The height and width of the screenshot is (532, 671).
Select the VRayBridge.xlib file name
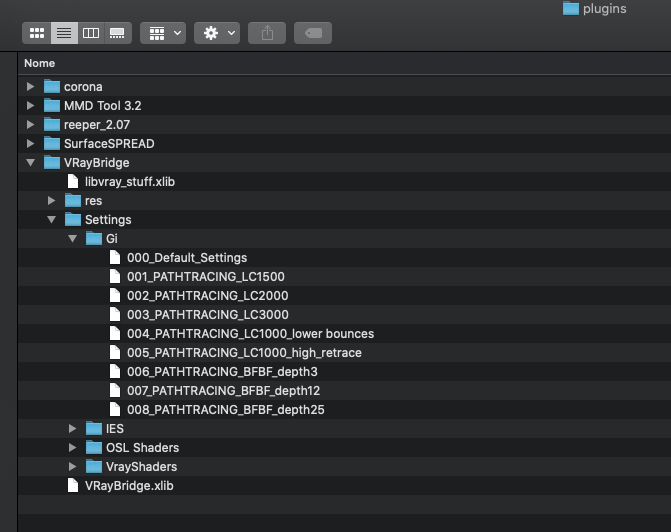click(129, 486)
